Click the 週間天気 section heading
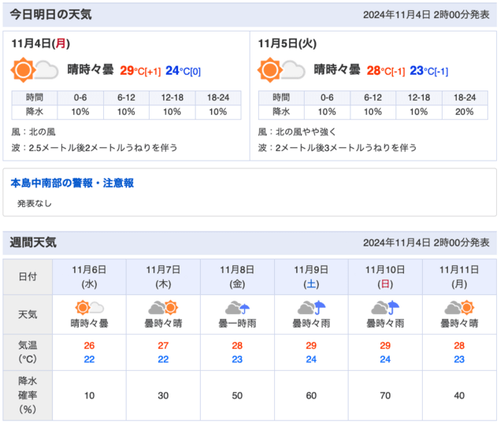The height and width of the screenshot is (429, 504). 33,242
